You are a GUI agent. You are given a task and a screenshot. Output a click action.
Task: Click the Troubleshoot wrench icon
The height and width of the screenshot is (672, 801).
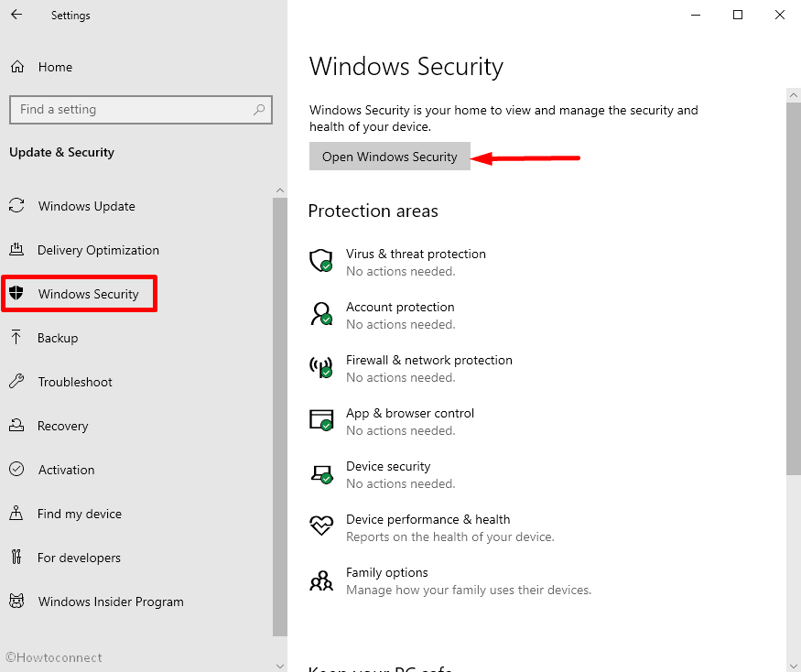point(16,381)
